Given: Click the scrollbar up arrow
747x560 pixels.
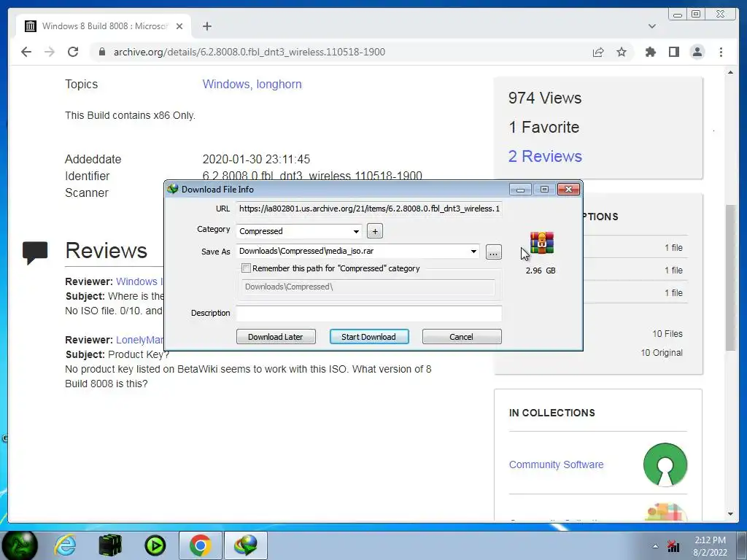Looking at the screenshot, I should (730, 72).
